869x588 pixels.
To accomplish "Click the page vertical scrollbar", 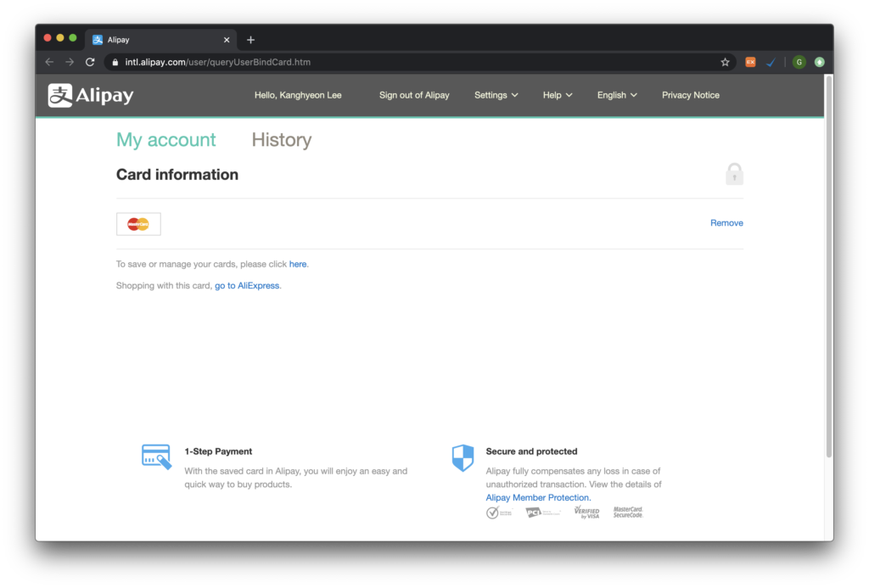I will click(x=829, y=266).
